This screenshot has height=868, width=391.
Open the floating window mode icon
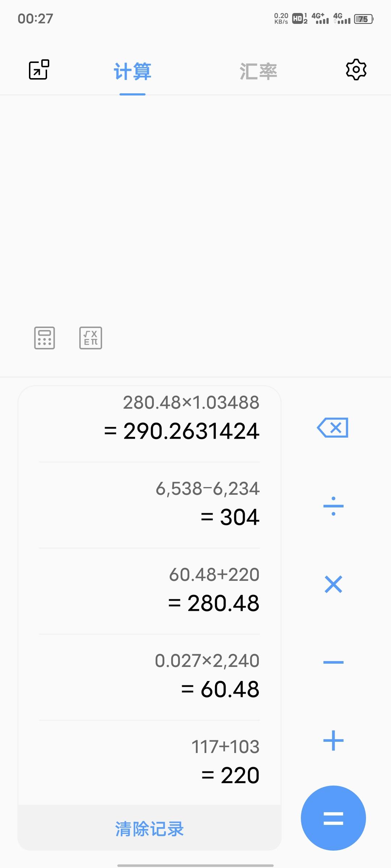(x=39, y=69)
